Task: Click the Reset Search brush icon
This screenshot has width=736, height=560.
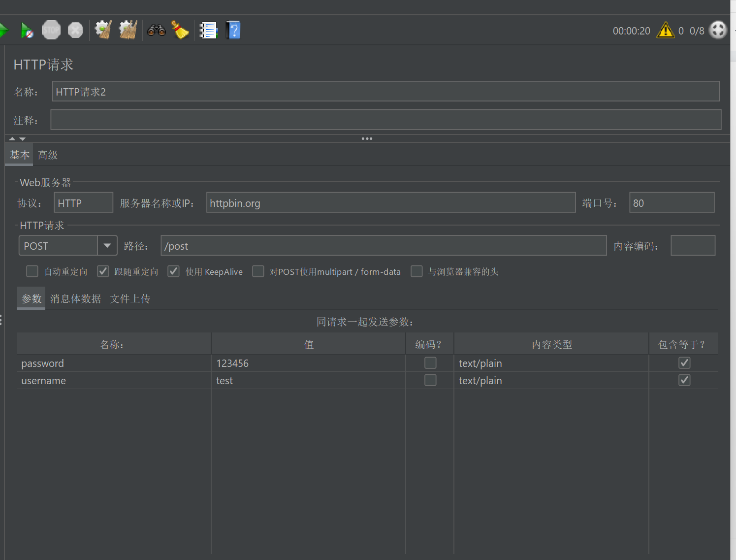Action: [x=180, y=30]
